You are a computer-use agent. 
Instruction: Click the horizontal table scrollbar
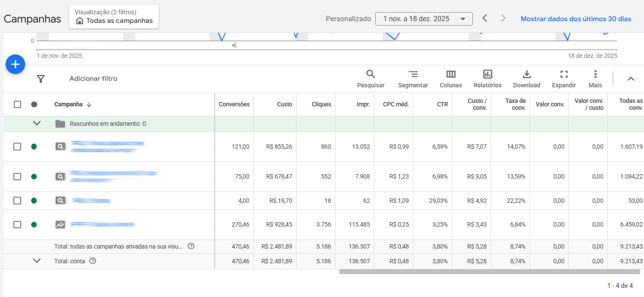489,272
